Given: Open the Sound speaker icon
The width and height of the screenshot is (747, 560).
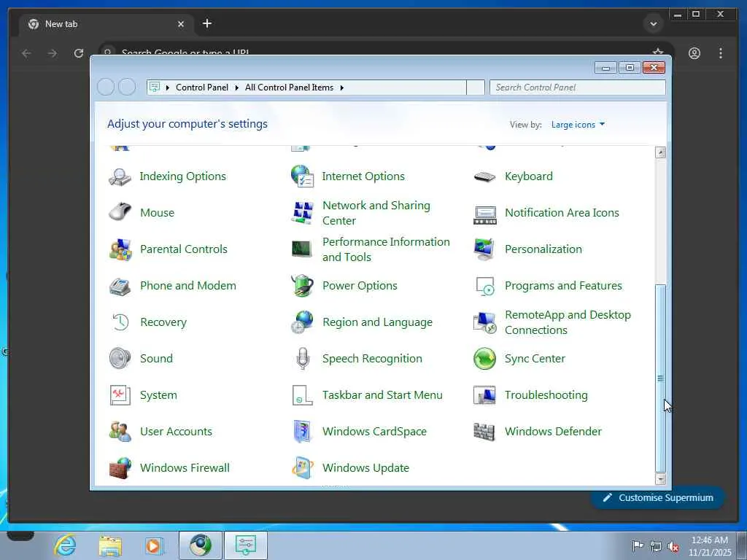Looking at the screenshot, I should coord(120,359).
